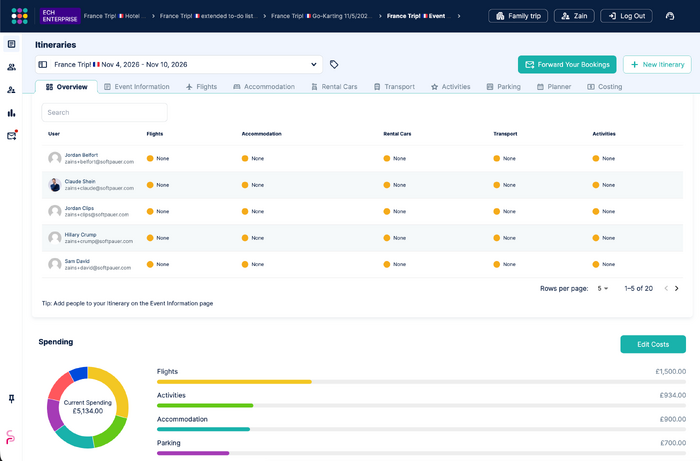
Task: Click Hillary Crump's Transport status dot
Action: click(496, 238)
